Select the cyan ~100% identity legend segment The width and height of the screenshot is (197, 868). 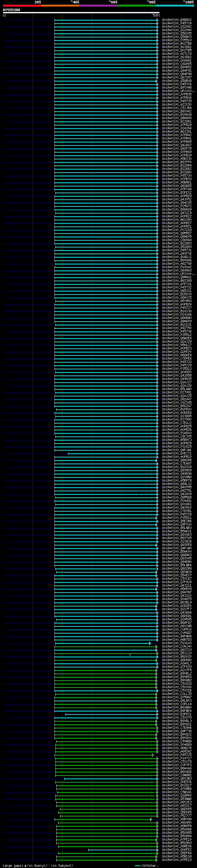[x=175, y=6]
